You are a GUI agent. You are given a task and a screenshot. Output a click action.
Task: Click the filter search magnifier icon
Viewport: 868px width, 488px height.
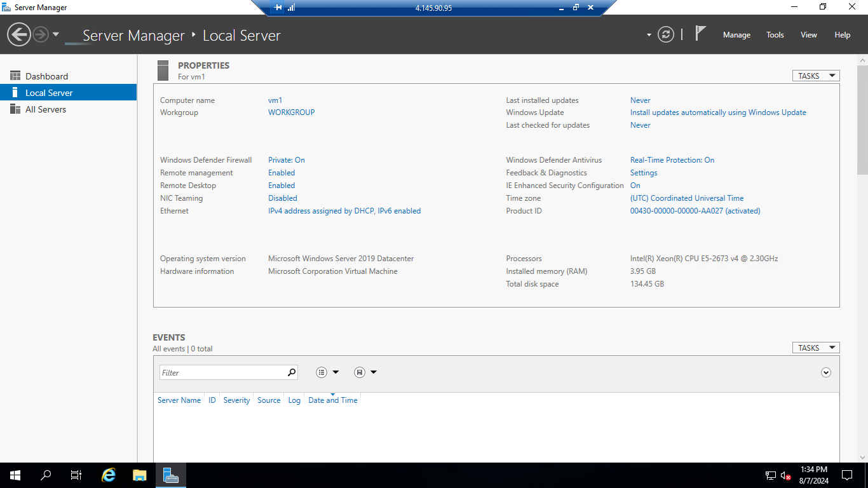[292, 372]
